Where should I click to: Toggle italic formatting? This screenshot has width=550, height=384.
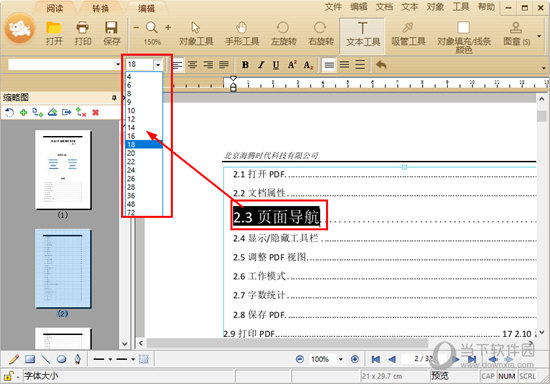tap(261, 65)
